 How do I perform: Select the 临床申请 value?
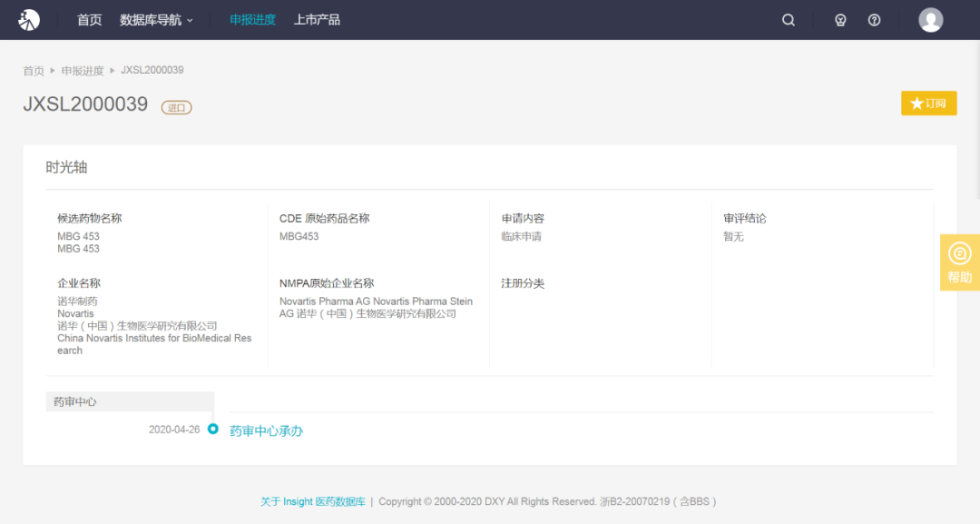521,236
